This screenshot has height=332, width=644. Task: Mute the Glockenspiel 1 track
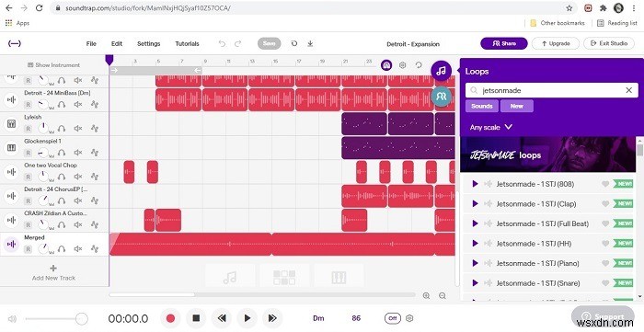point(78,153)
